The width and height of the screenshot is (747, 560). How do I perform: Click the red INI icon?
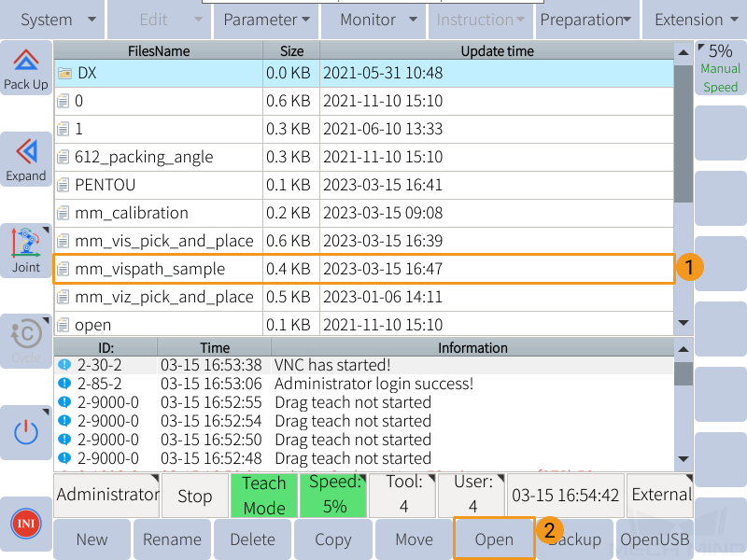tap(26, 524)
